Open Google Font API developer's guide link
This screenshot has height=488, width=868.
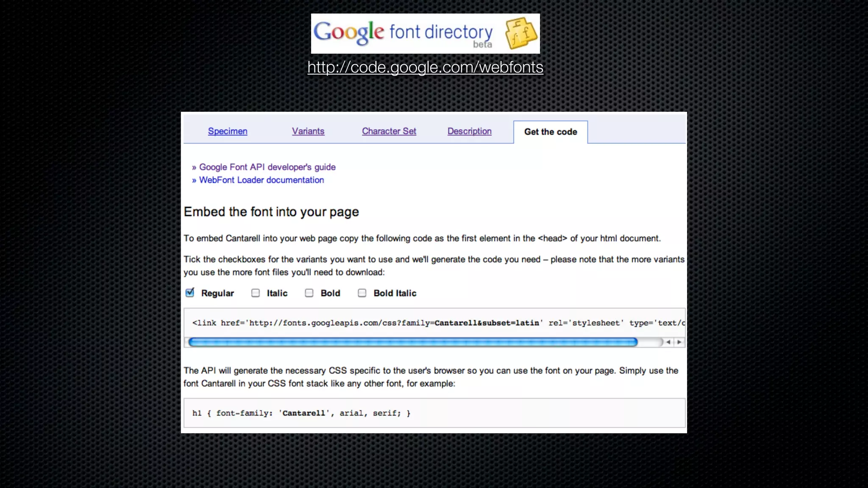tap(267, 167)
